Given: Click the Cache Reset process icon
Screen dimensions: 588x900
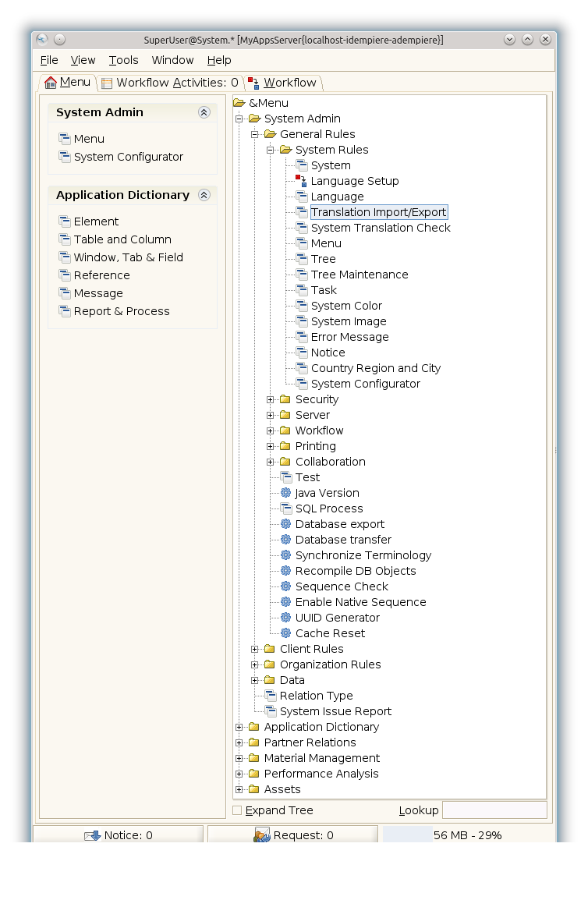Looking at the screenshot, I should (285, 633).
